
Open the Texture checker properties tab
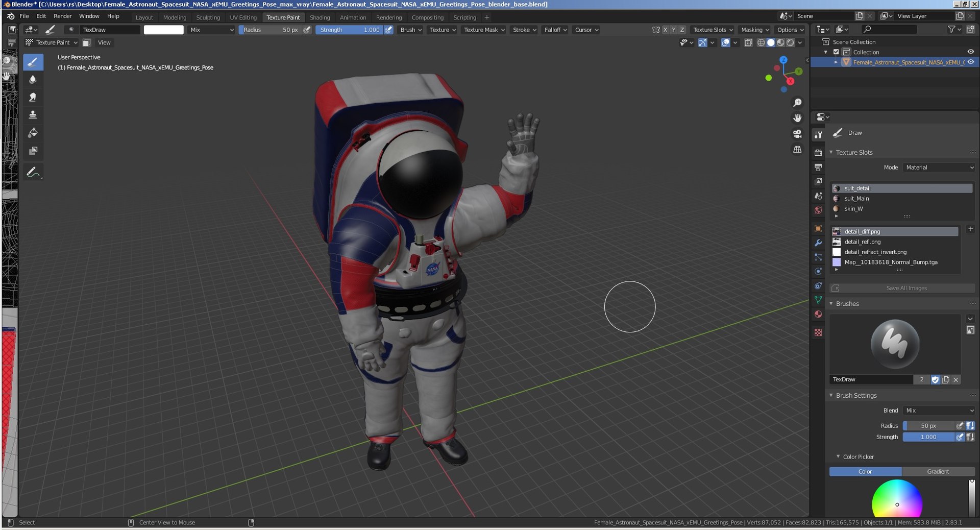coord(818,332)
